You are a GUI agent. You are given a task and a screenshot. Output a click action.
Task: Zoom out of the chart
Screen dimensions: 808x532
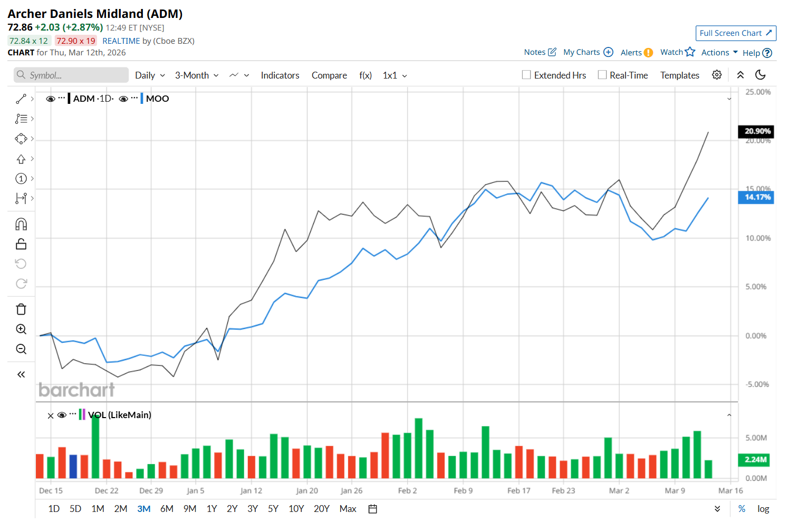click(21, 349)
